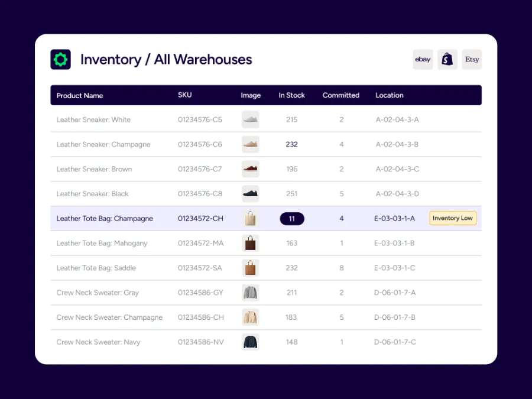Sort by the Committed column
This screenshot has height=399, width=532.
pos(340,95)
